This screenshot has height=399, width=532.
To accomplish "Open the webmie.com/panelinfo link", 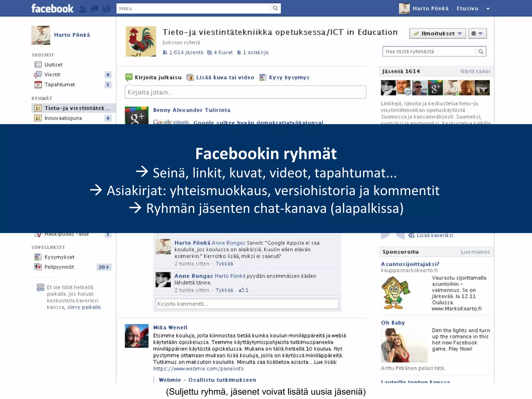I will point(198,369).
